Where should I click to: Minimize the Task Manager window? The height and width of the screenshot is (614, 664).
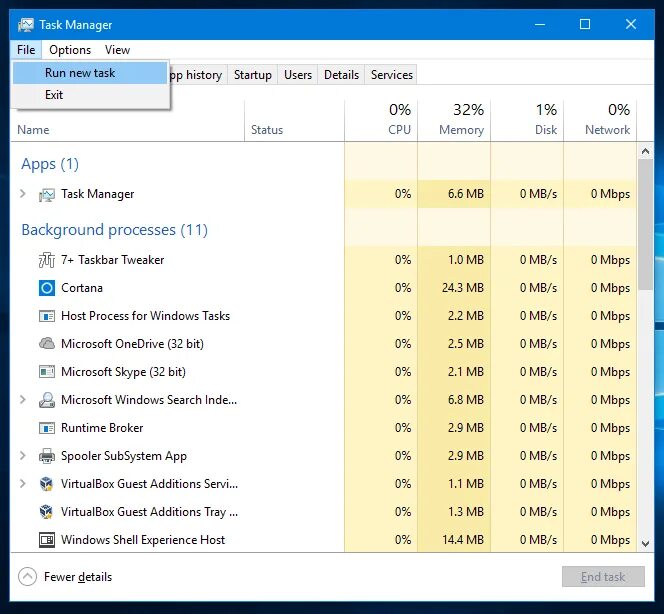coord(540,24)
